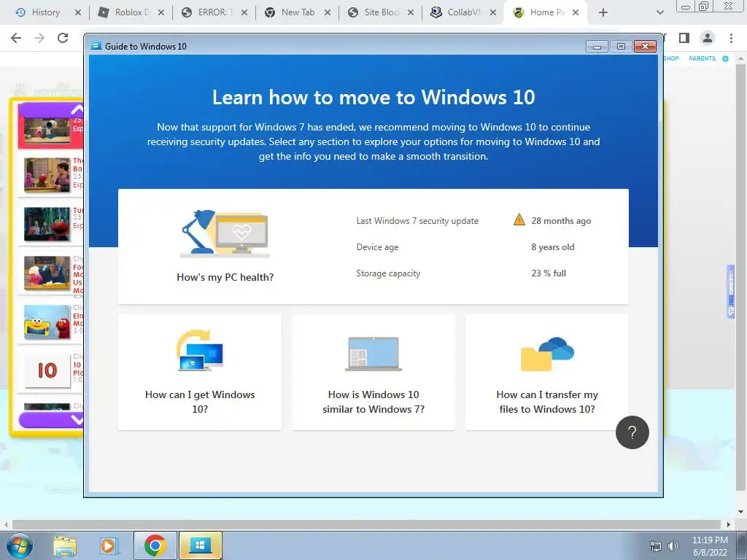This screenshot has height=560, width=747.
Task: Click the laptop illustration icon
Action: [373, 354]
